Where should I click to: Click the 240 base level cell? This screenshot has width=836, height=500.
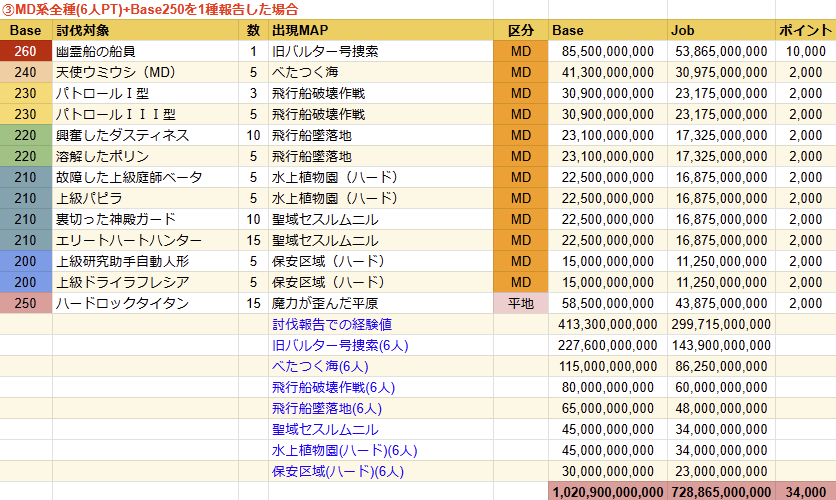[x=26, y=72]
